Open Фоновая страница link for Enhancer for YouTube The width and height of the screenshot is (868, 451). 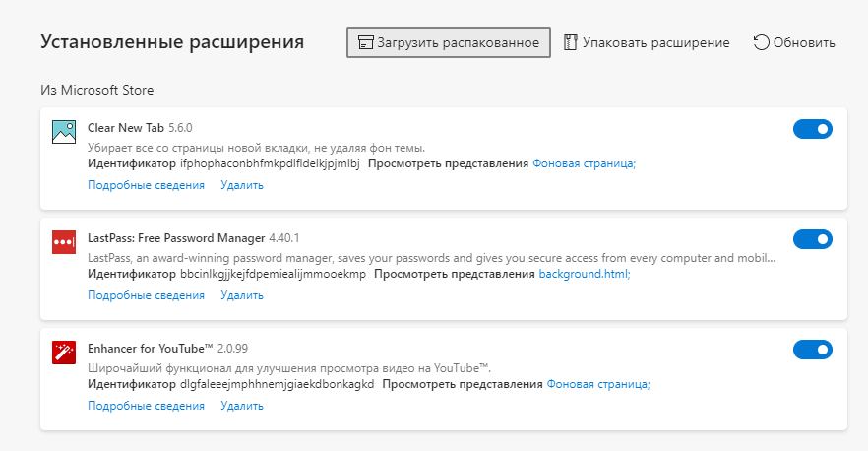click(x=598, y=384)
